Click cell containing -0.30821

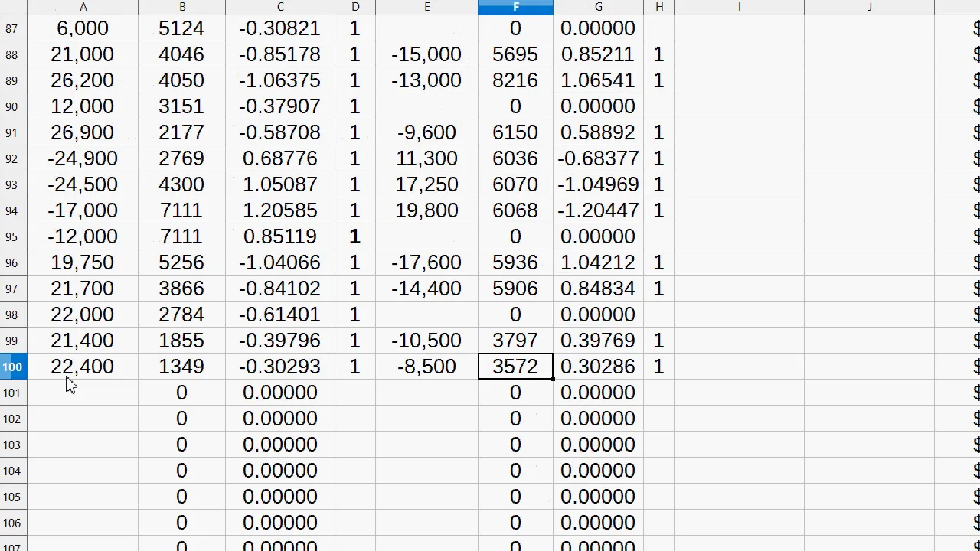(280, 28)
